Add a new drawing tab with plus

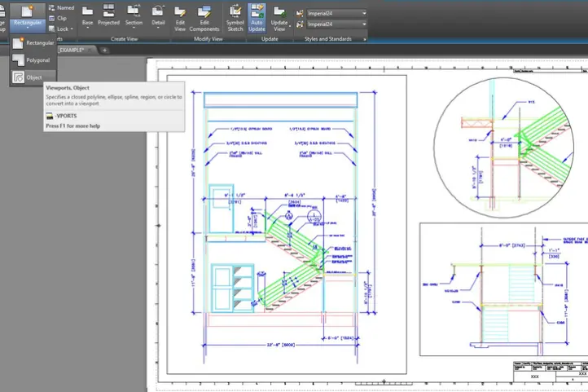(x=104, y=50)
